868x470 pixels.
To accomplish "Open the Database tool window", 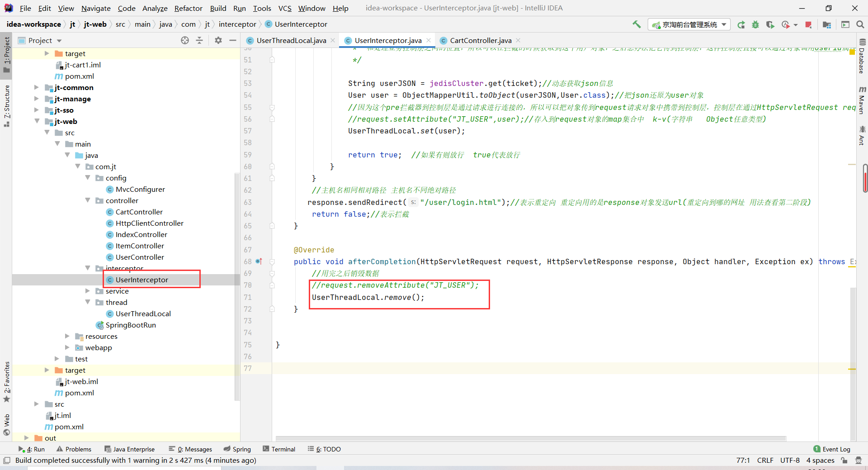I will 862,57.
